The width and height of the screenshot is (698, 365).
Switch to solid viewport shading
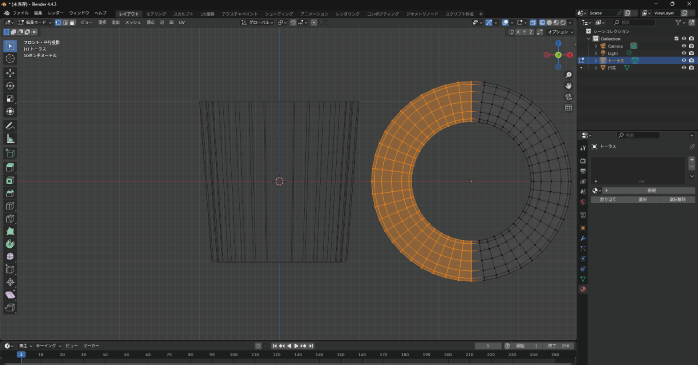click(549, 22)
